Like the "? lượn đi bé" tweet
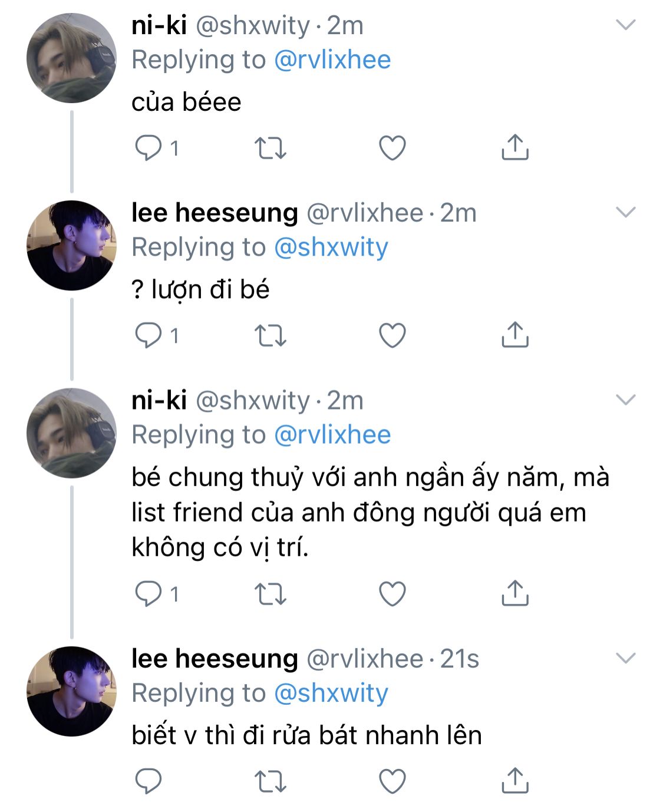Image resolution: width=663 pixels, height=812 pixels. point(392,335)
